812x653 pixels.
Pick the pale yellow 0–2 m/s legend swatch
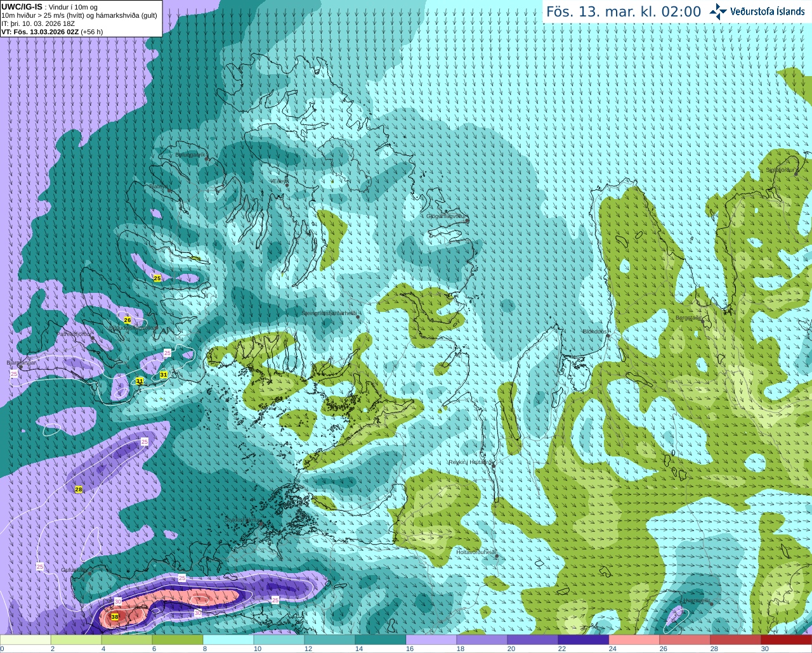pos(25,640)
